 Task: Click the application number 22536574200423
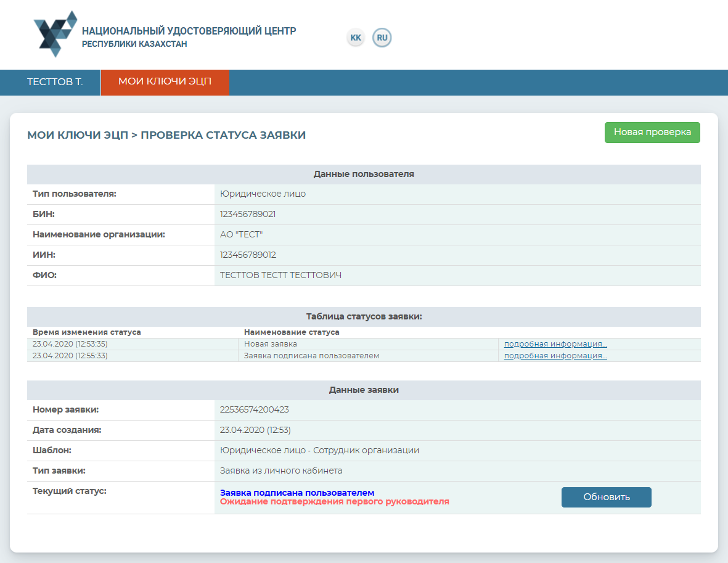click(x=254, y=409)
